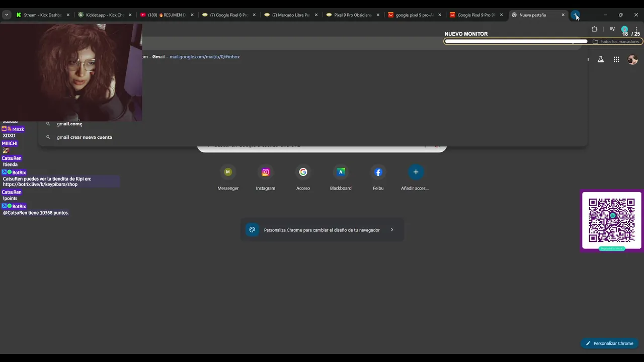Open the Google apps grid icon
Screen dimensions: 644x362
click(x=616, y=59)
